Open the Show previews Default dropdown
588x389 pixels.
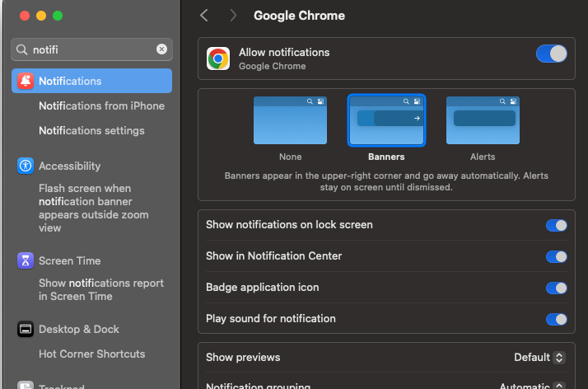click(x=539, y=357)
